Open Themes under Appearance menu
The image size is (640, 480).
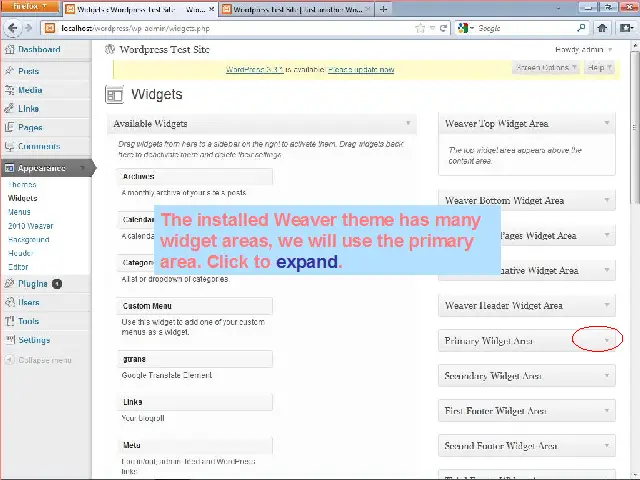click(x=22, y=184)
